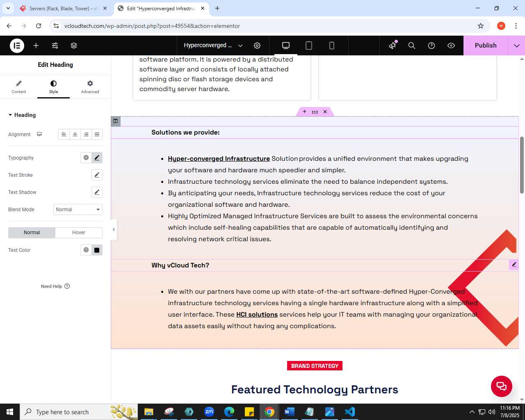Preview changes with eye icon
Screen dimensions: 525x420
pyautogui.click(x=451, y=46)
